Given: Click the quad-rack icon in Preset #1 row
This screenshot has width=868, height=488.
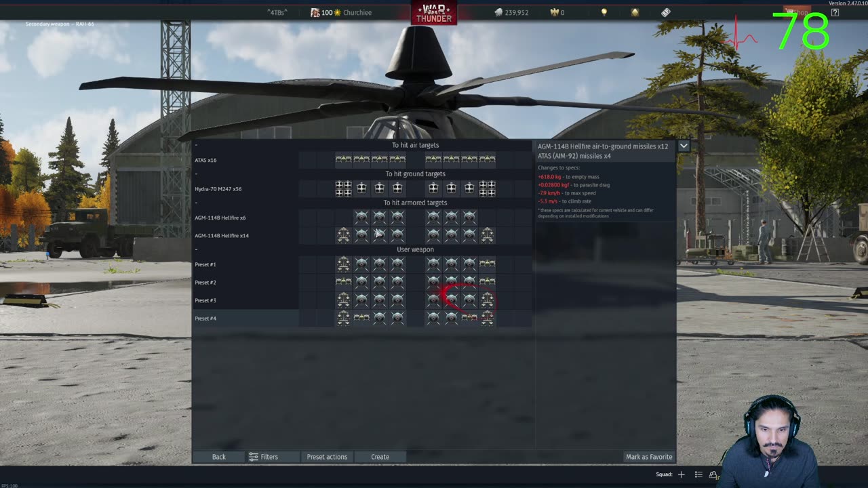Looking at the screenshot, I should [x=343, y=264].
